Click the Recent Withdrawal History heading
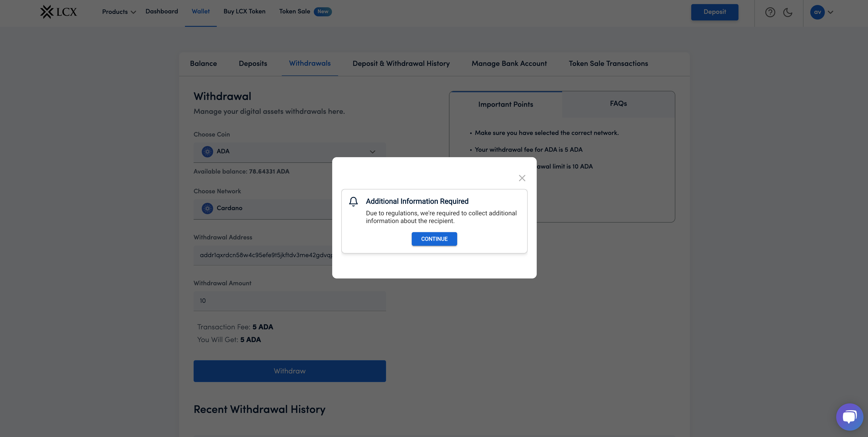 click(x=259, y=409)
